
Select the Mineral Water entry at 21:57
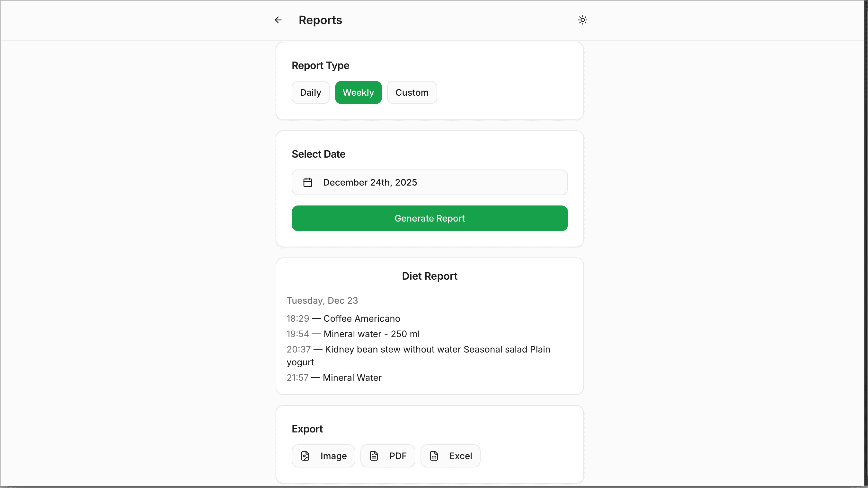click(x=334, y=377)
